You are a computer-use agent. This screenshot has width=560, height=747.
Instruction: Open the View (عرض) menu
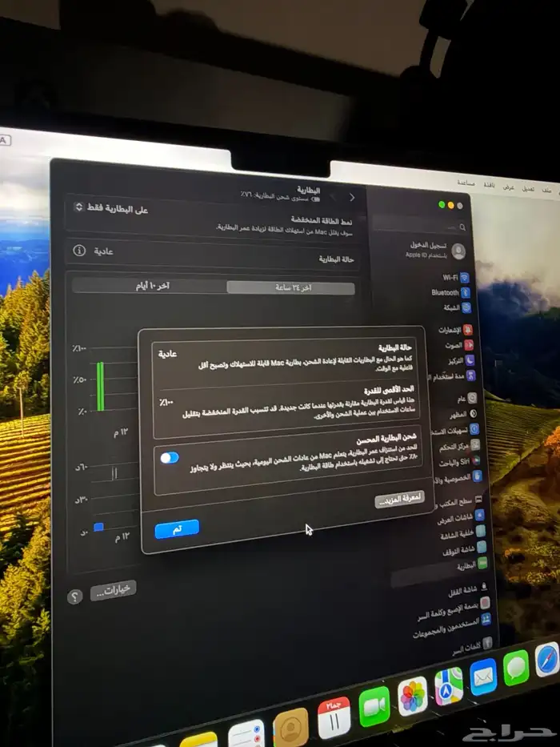click(x=509, y=187)
